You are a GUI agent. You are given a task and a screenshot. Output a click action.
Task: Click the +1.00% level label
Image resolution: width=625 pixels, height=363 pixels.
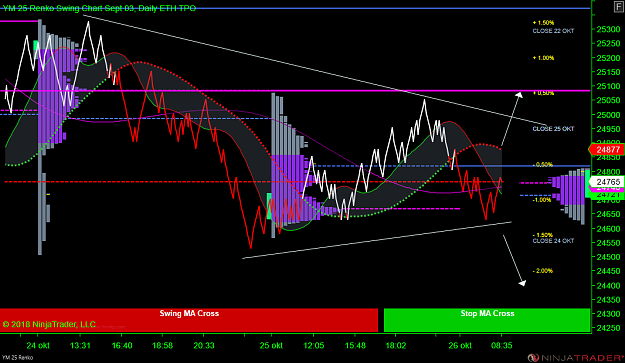pos(543,58)
